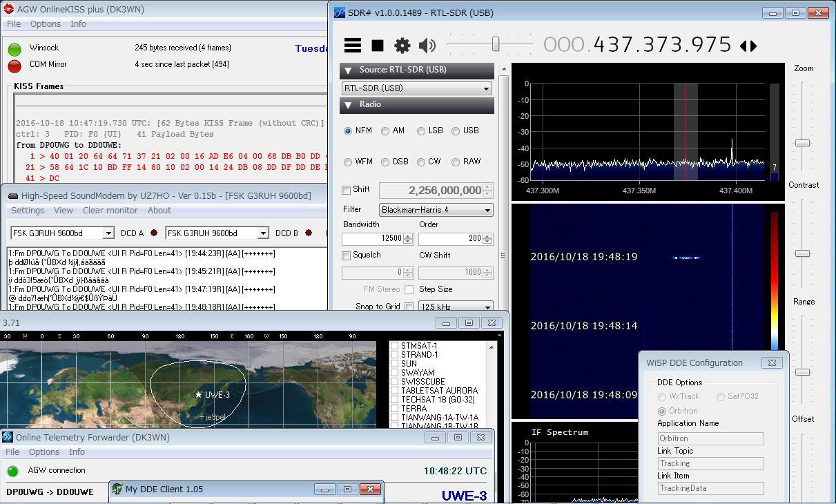This screenshot has width=836, height=504.
Task: Click the frequency tuning arrows icon
Action: click(748, 46)
